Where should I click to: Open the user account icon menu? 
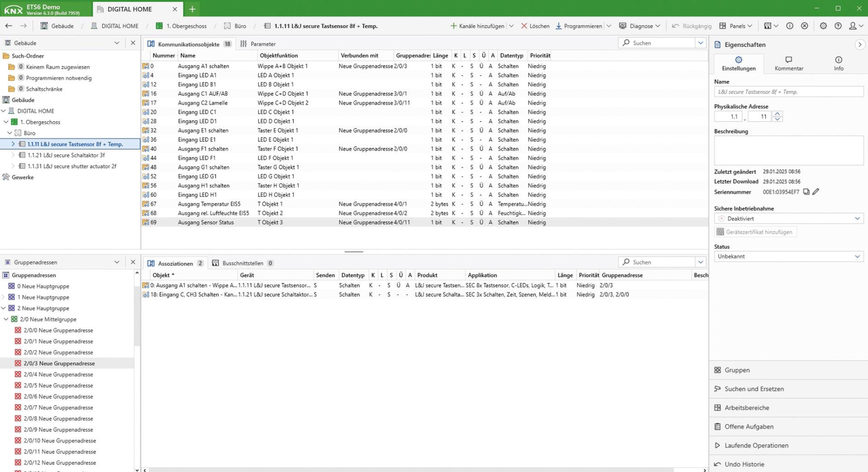(x=856, y=26)
